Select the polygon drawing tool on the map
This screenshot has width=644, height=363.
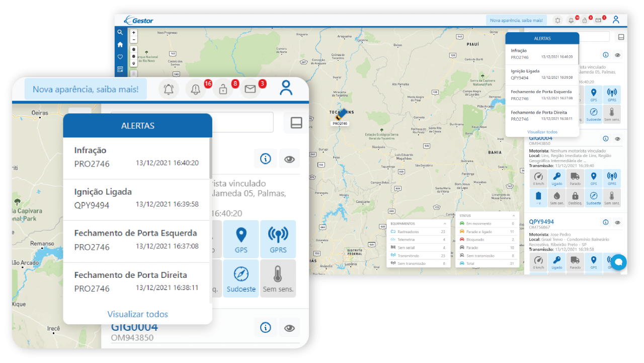click(x=133, y=49)
